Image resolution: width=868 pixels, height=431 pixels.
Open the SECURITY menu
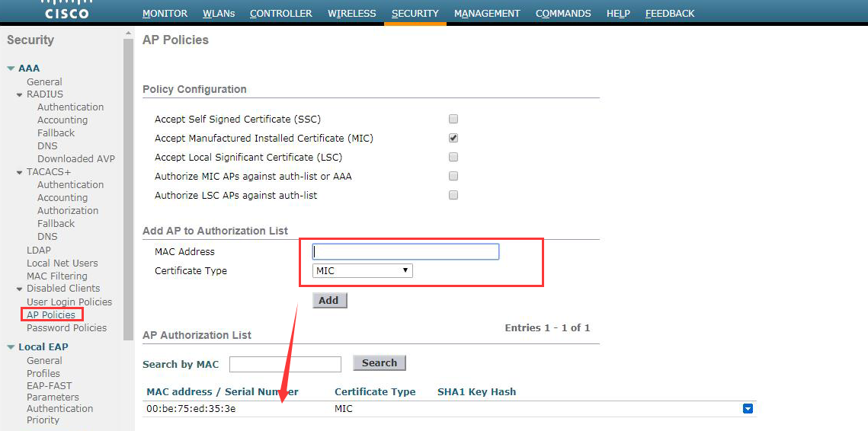coord(415,13)
